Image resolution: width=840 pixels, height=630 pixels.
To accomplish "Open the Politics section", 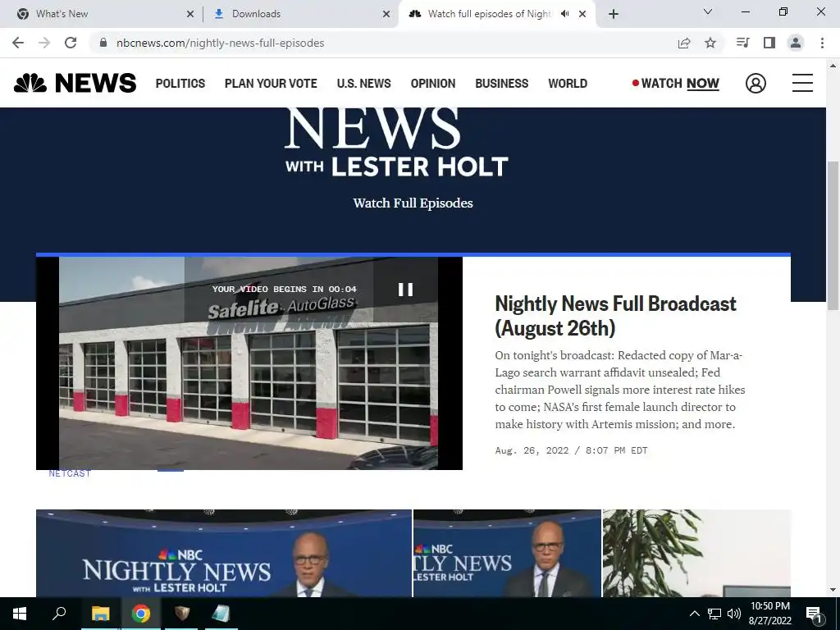I will 180,84.
